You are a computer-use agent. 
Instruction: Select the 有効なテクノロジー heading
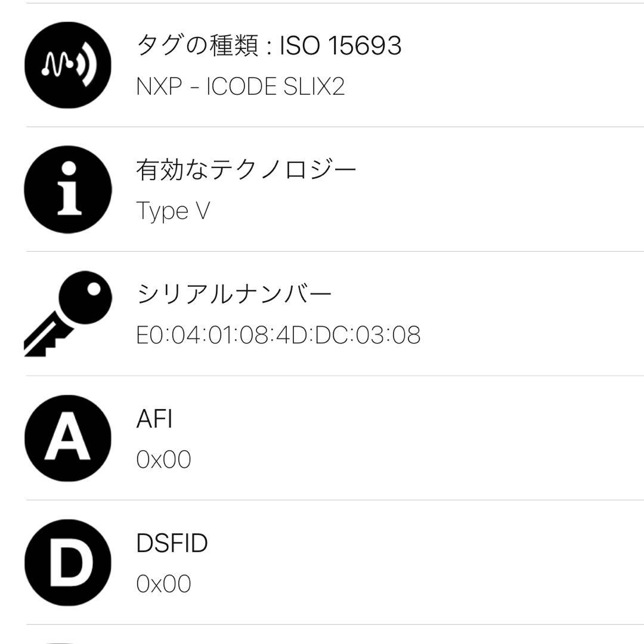coord(246,170)
